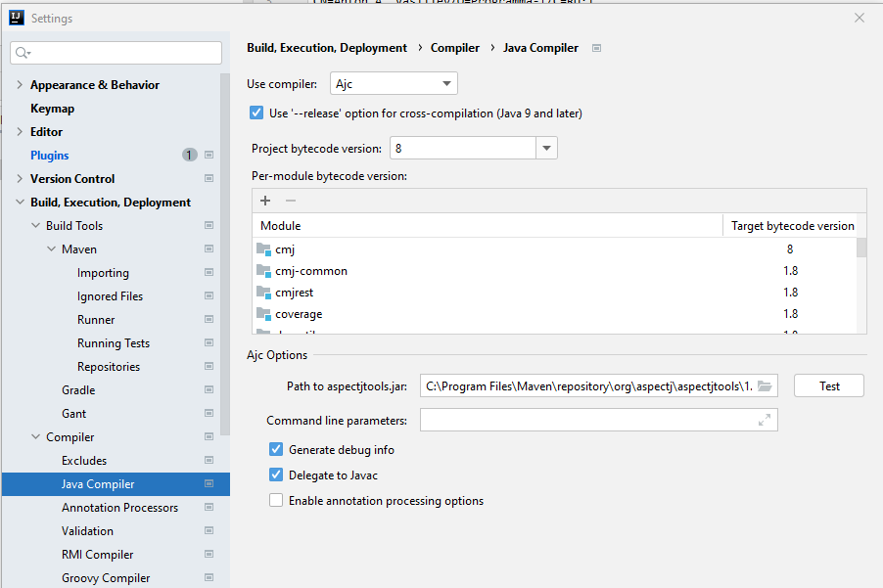The height and width of the screenshot is (588, 883).
Task: Toggle the Delegate to Javac checkbox
Action: 276,475
